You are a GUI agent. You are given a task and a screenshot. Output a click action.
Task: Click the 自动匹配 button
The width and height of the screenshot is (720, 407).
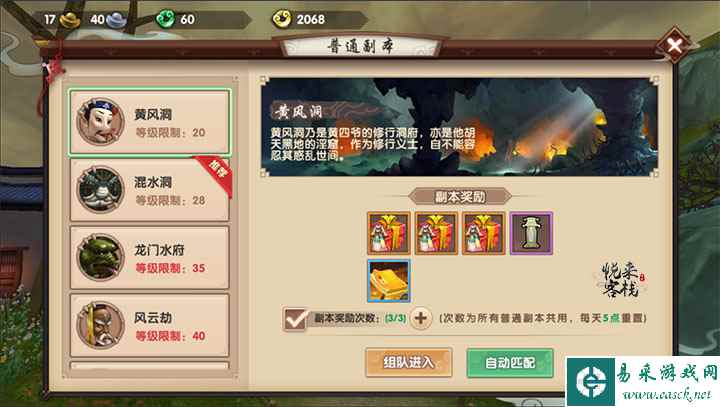click(x=510, y=363)
